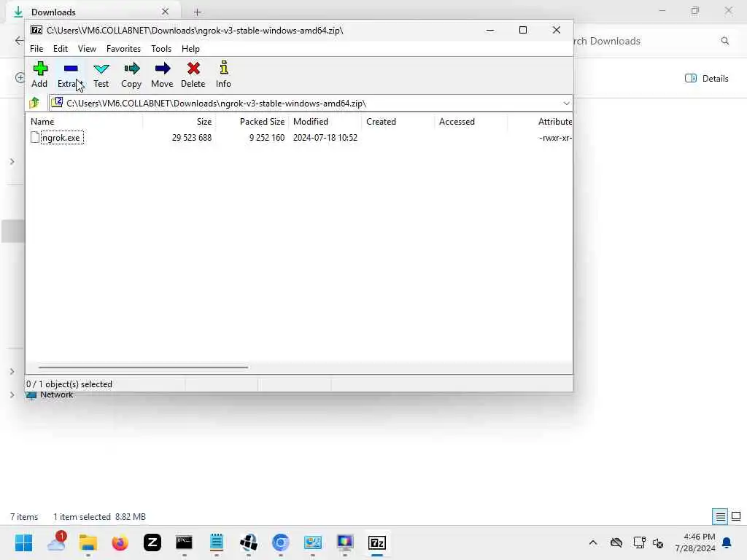This screenshot has width=747, height=560.
Task: Click the Copy toolbar button
Action: [x=131, y=74]
